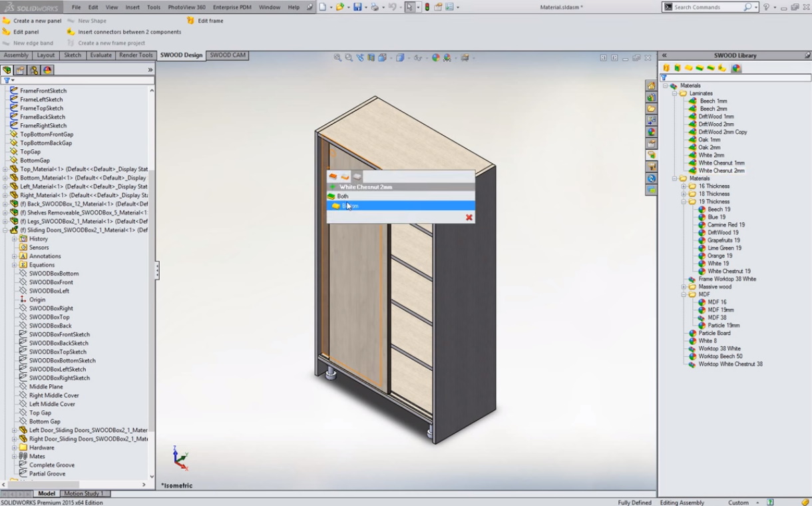Select Oak 2mm laminate in library
The image size is (812, 506).
click(x=709, y=148)
